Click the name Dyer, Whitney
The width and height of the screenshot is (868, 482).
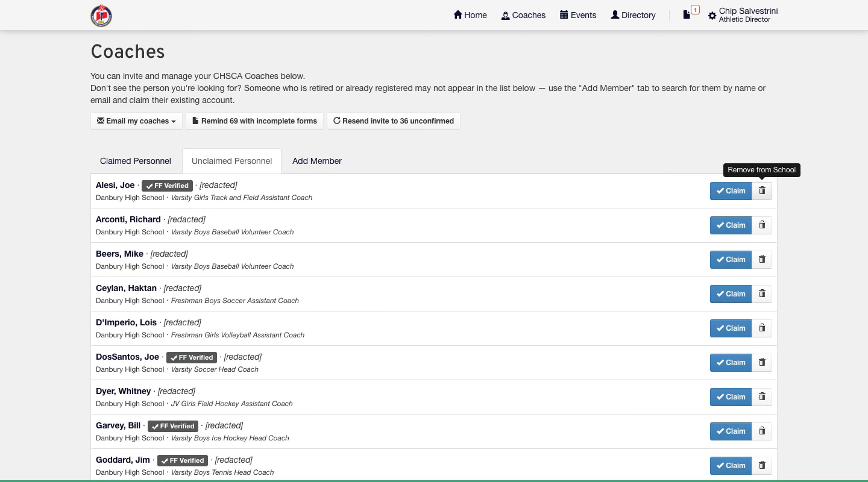tap(123, 391)
